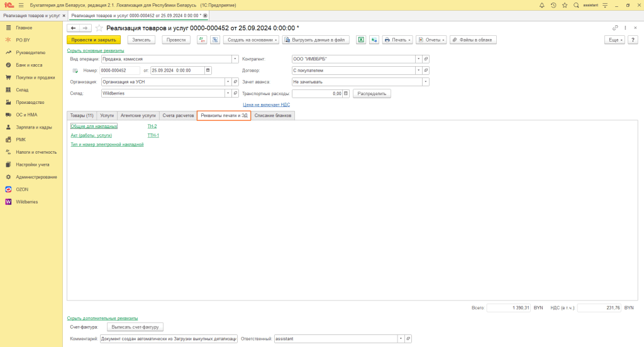
Task: Click Провести и закрыть button
Action: [x=94, y=40]
